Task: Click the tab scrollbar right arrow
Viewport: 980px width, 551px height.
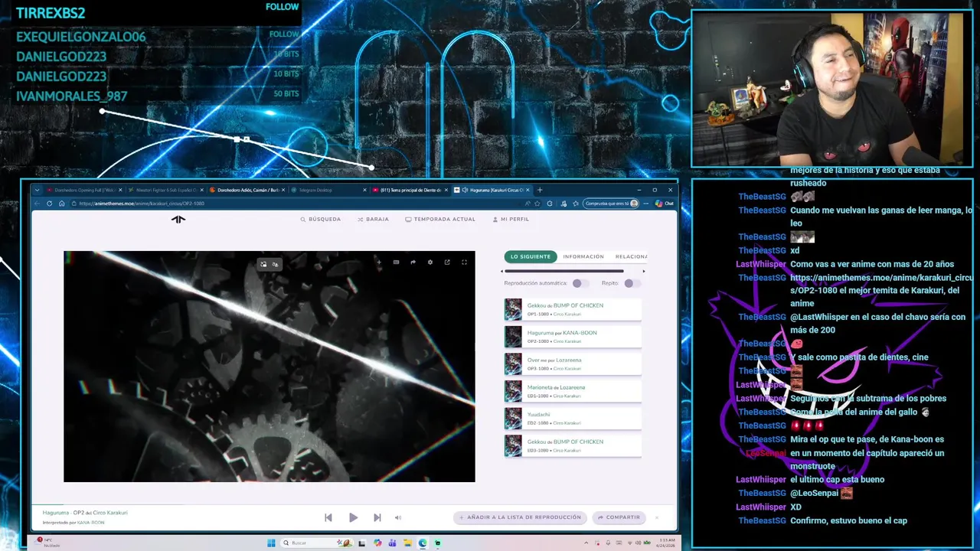Action: pyautogui.click(x=644, y=271)
